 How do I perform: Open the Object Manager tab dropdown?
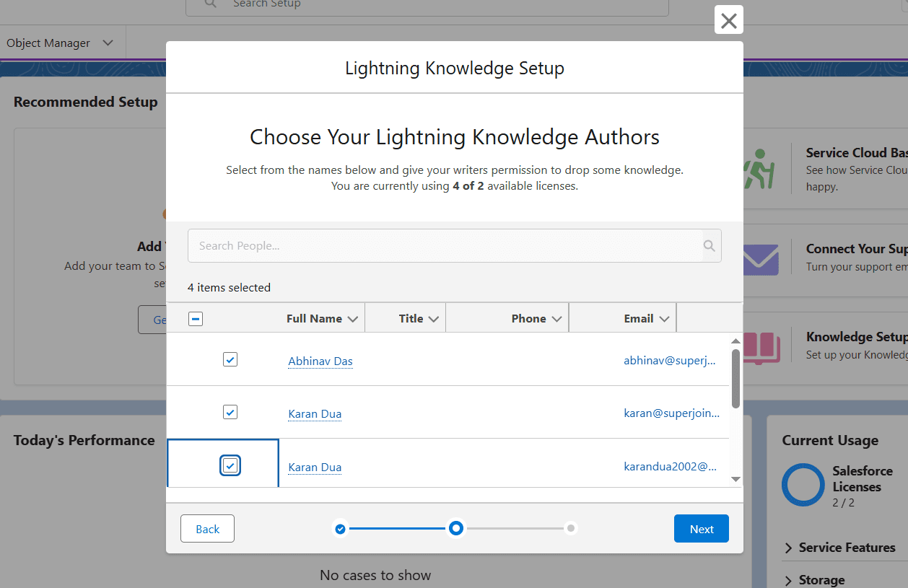pyautogui.click(x=108, y=43)
